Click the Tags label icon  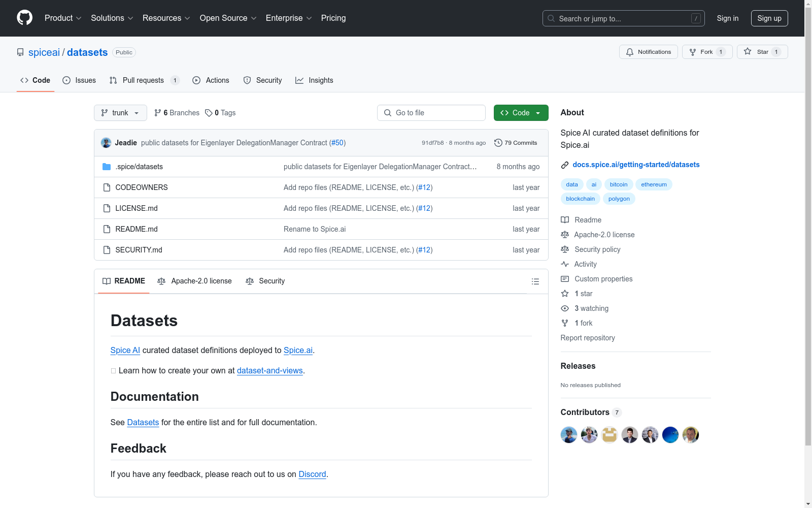pos(209,113)
